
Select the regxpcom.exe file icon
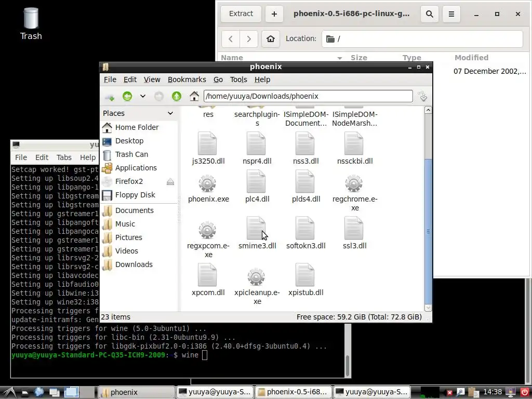[x=207, y=230]
